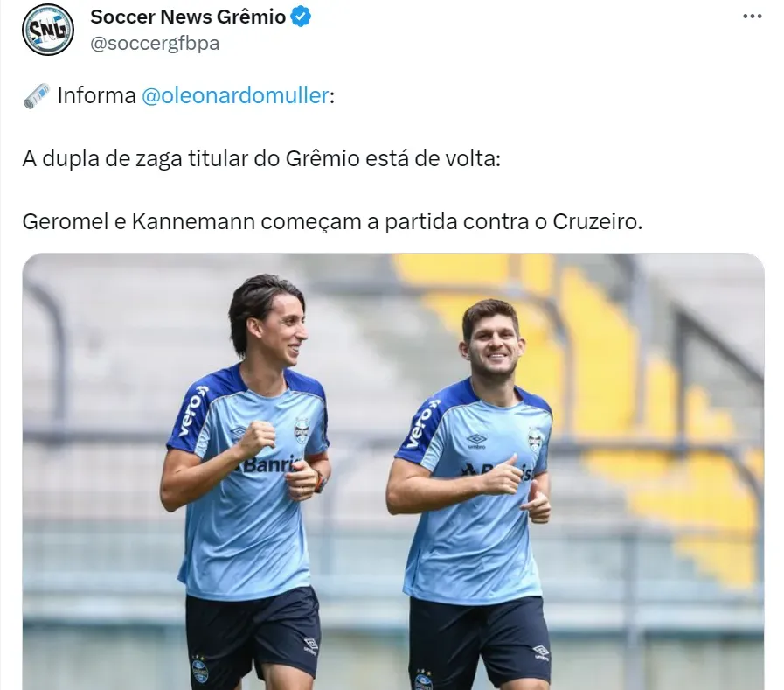
Task: Click the vero sleeve logo on left player
Action: coord(192,411)
